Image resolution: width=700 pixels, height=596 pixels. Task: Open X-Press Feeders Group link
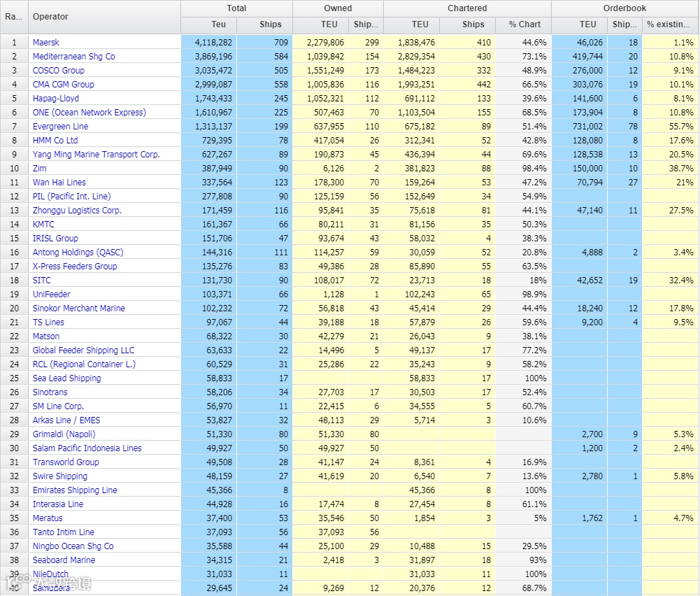coord(75,266)
